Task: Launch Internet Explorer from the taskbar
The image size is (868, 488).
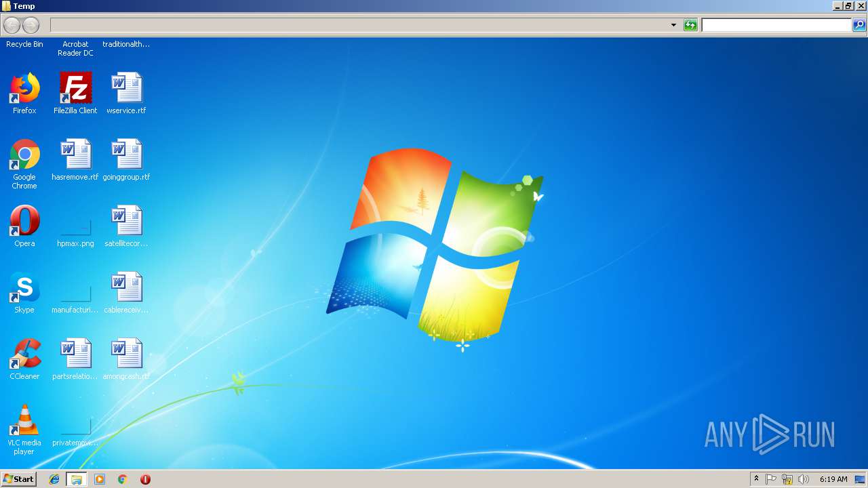Action: (x=54, y=479)
